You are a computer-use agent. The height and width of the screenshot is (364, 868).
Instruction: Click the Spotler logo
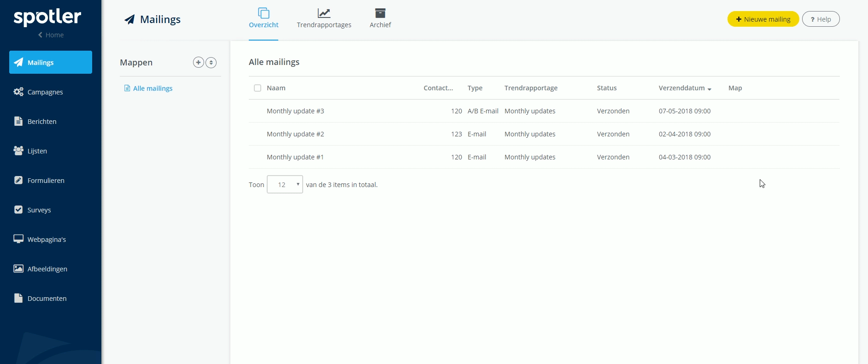(47, 18)
